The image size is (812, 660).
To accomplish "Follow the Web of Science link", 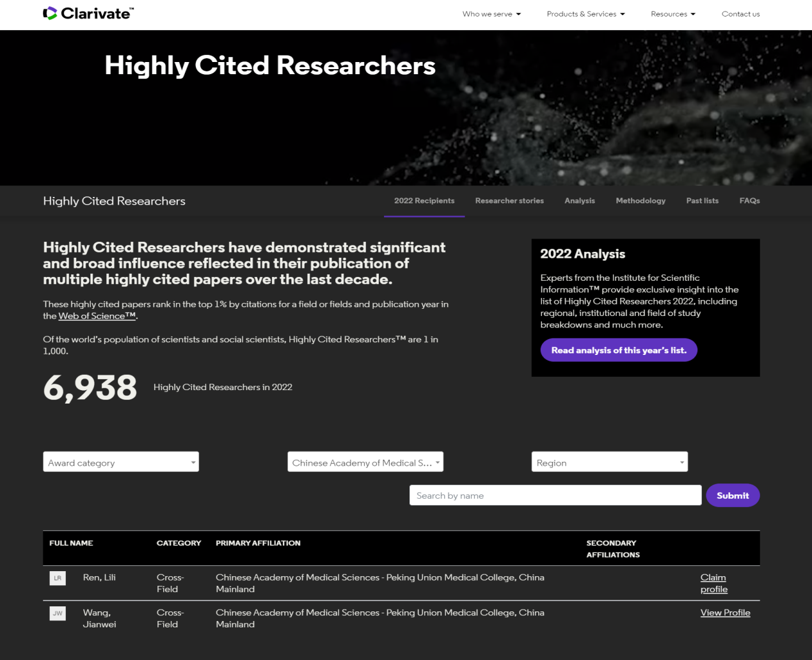I will click(x=97, y=316).
